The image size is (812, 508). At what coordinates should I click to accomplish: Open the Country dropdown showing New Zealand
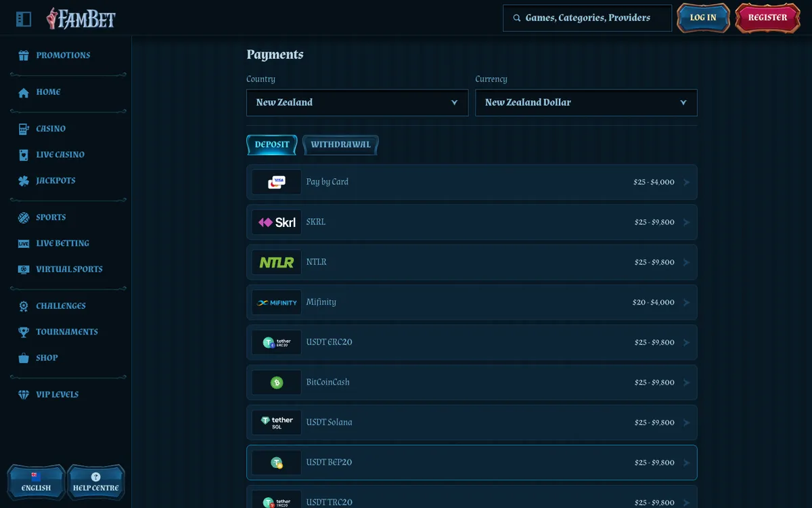pos(357,103)
